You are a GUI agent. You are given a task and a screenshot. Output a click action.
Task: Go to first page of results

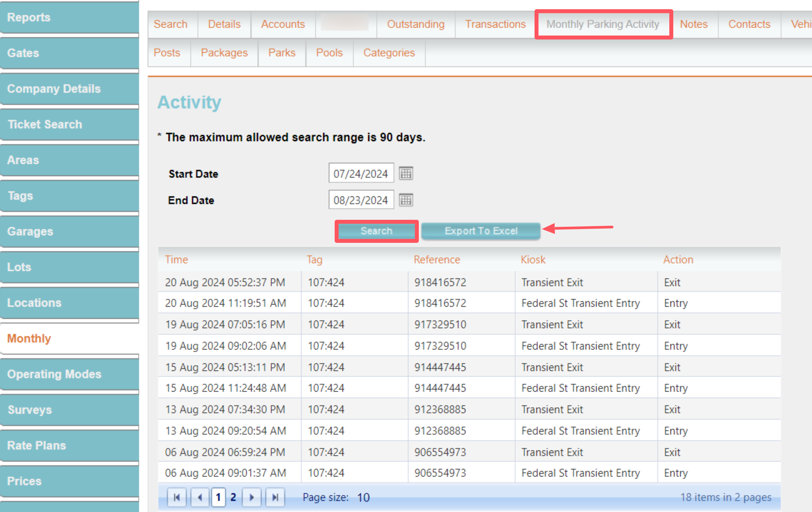coord(177,497)
